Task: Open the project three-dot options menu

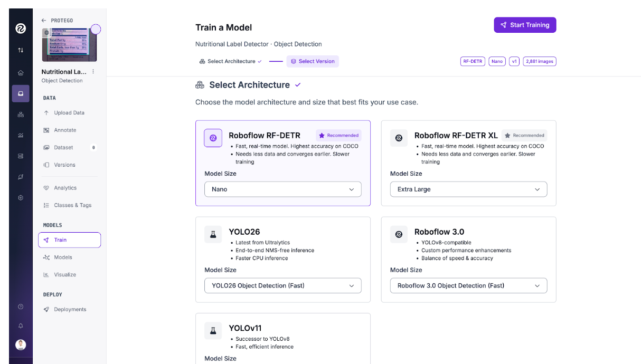Action: click(93, 72)
